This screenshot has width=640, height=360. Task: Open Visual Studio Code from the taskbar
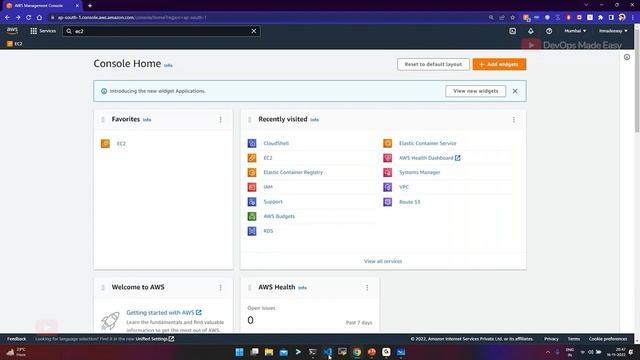[327, 352]
